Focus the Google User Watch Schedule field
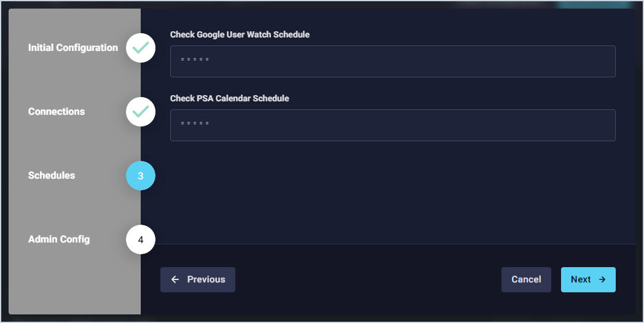This screenshot has height=323, width=644. pyautogui.click(x=393, y=61)
